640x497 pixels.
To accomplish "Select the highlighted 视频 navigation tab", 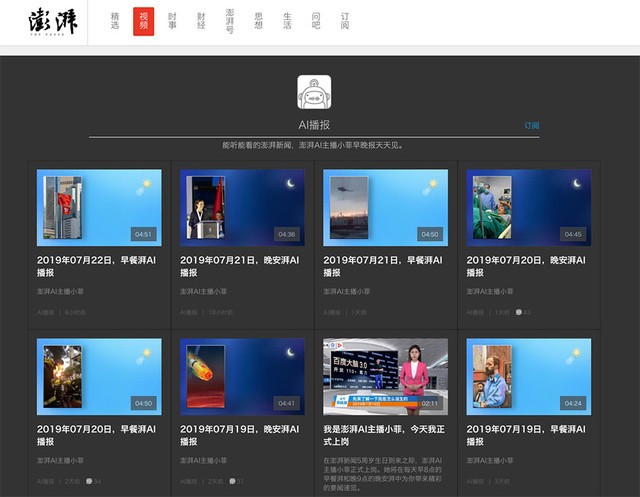I will click(144, 21).
